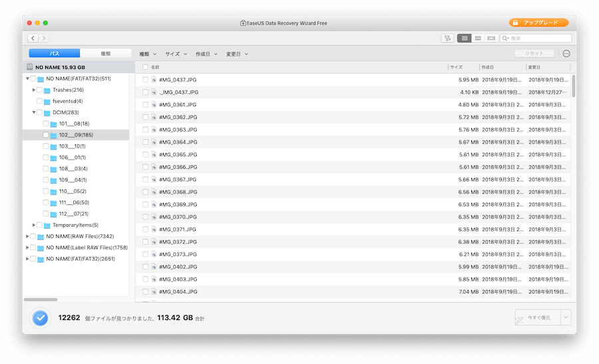Screen dimensions: 599x364
Task: Check the DCIM(283) folder checkbox
Action: [39, 112]
